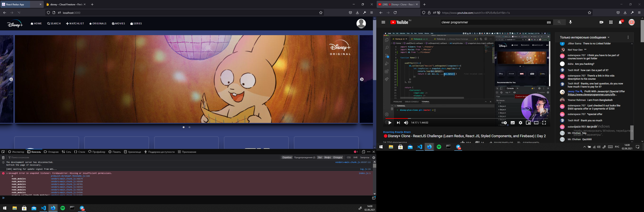The image size is (644, 212).
Task: Open live chat three-dot options menu
Action: [x=628, y=37]
